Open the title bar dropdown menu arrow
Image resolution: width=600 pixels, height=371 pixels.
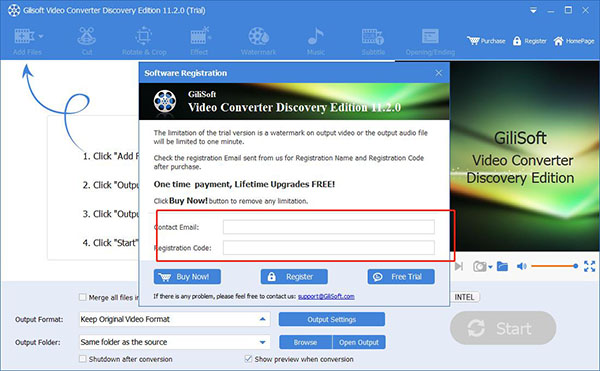(x=533, y=11)
